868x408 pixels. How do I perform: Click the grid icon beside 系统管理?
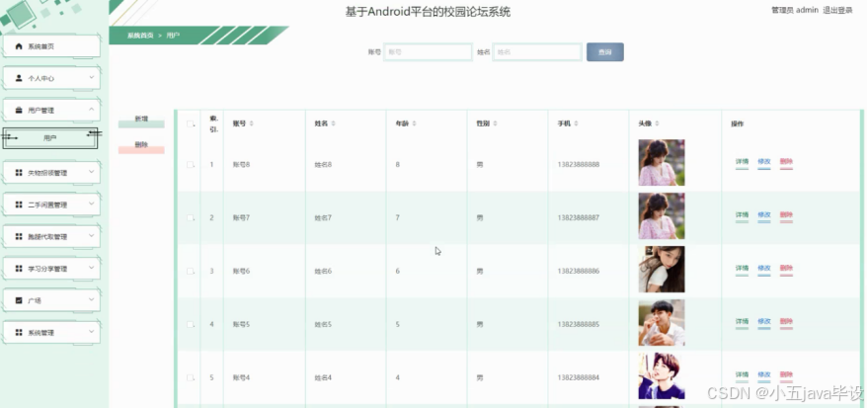tap(19, 333)
